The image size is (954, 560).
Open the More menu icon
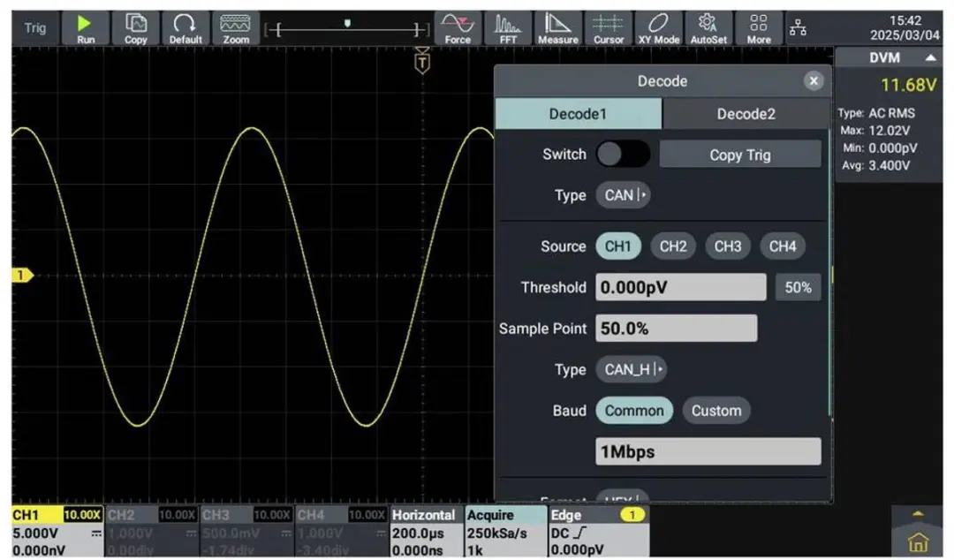point(759,28)
